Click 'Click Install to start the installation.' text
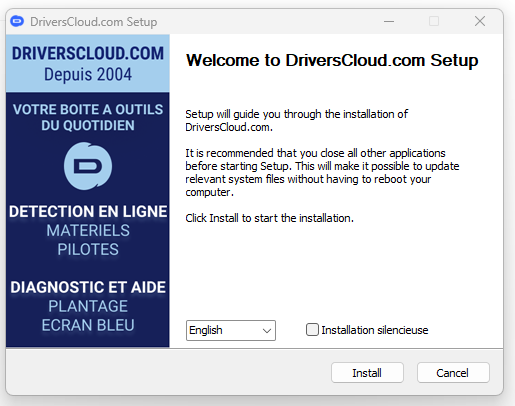 269,218
